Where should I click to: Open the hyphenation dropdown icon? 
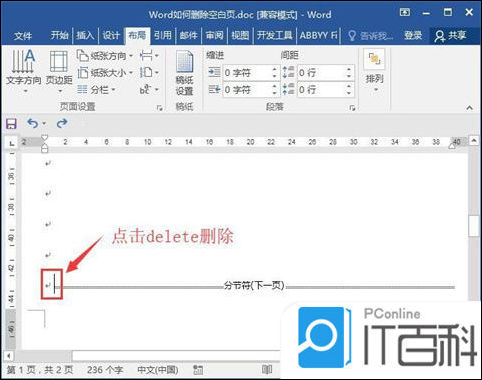click(149, 89)
